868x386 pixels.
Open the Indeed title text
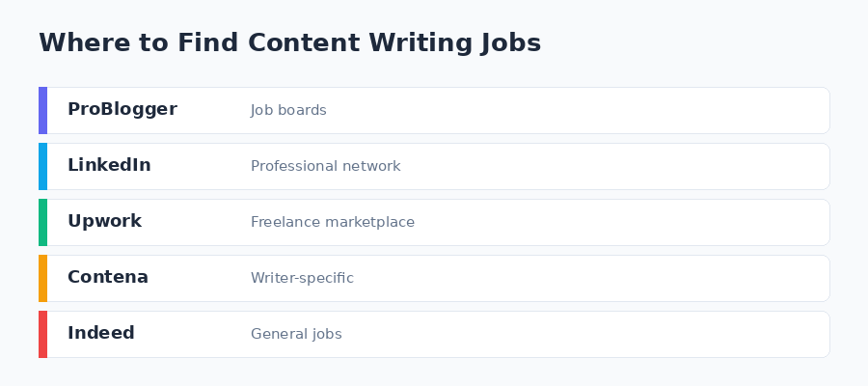pos(100,333)
